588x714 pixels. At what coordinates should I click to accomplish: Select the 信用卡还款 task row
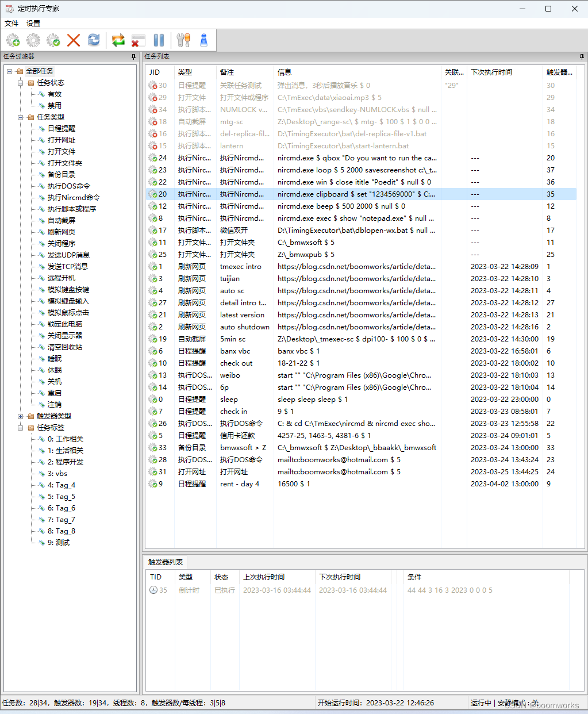tap(361, 436)
